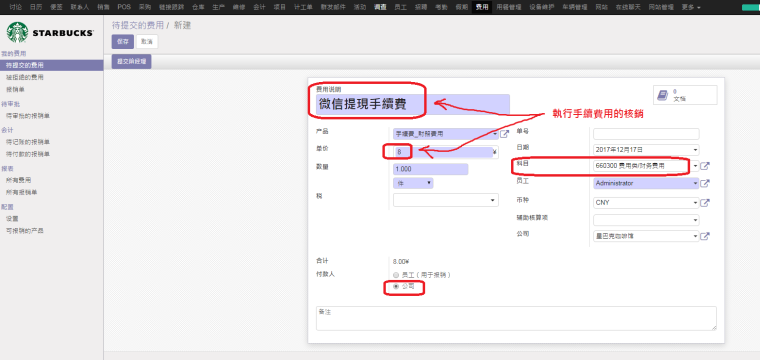
Task: Open external link for 公司 field
Action: [705, 236]
